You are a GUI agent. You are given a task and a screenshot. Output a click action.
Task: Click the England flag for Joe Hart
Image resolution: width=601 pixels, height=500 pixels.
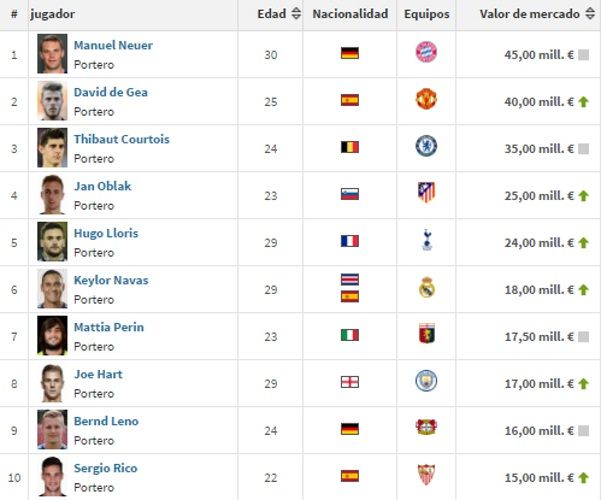(x=349, y=381)
